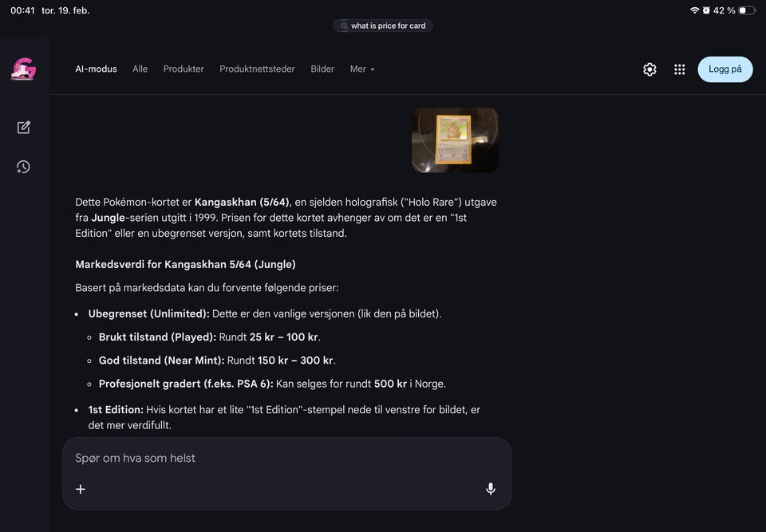This screenshot has height=532, width=766.
Task: Tap the magnifier icon in the address pill
Action: click(343, 26)
